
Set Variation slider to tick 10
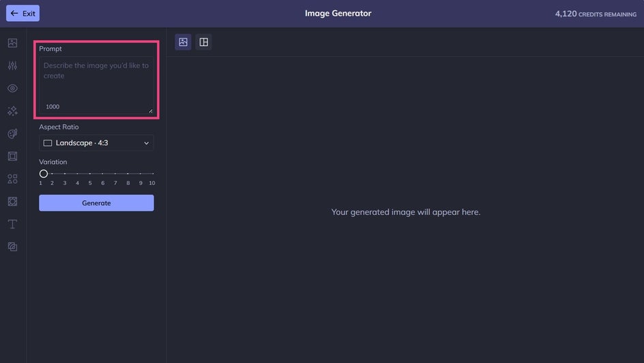pos(153,174)
